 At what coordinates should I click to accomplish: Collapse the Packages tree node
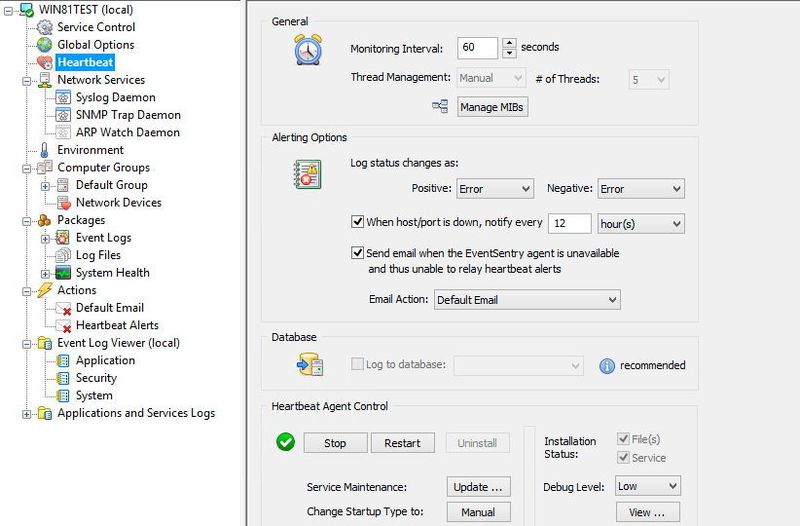tap(27, 221)
